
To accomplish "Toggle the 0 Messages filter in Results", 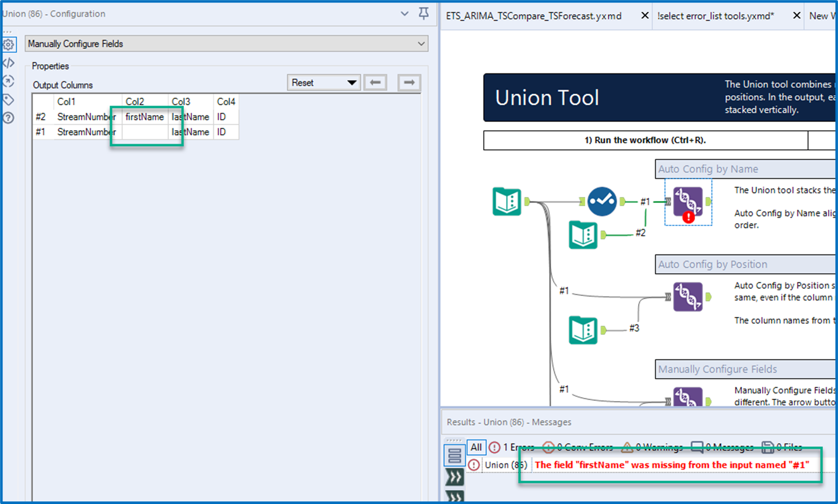I will (x=722, y=448).
